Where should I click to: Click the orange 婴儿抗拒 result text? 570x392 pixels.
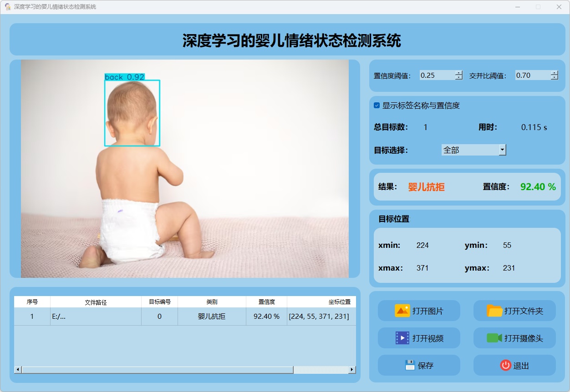pyautogui.click(x=427, y=187)
